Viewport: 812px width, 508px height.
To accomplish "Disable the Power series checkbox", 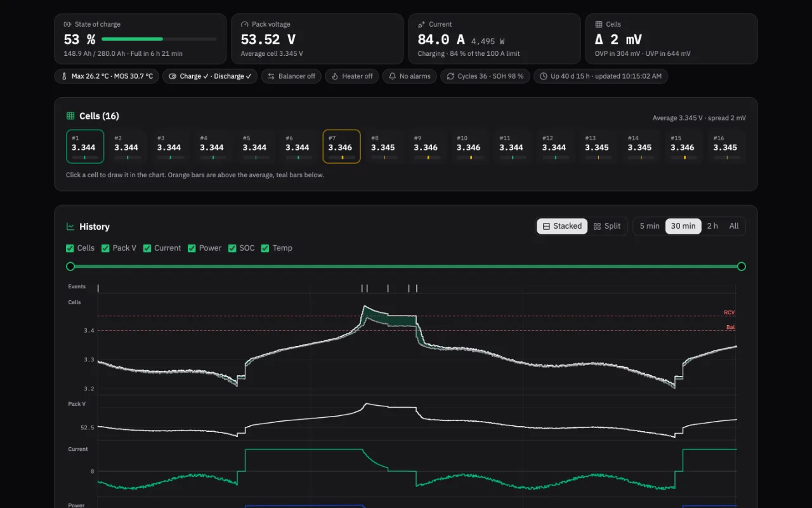I will click(x=192, y=248).
